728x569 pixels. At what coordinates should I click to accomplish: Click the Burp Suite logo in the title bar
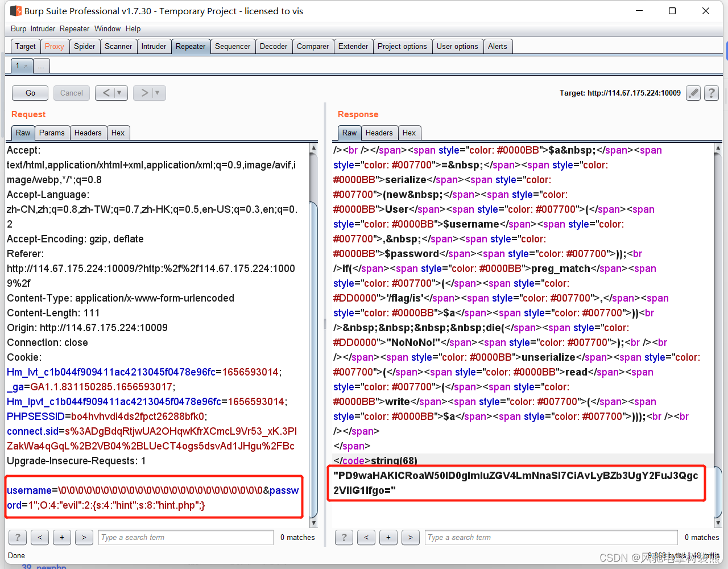(x=15, y=11)
